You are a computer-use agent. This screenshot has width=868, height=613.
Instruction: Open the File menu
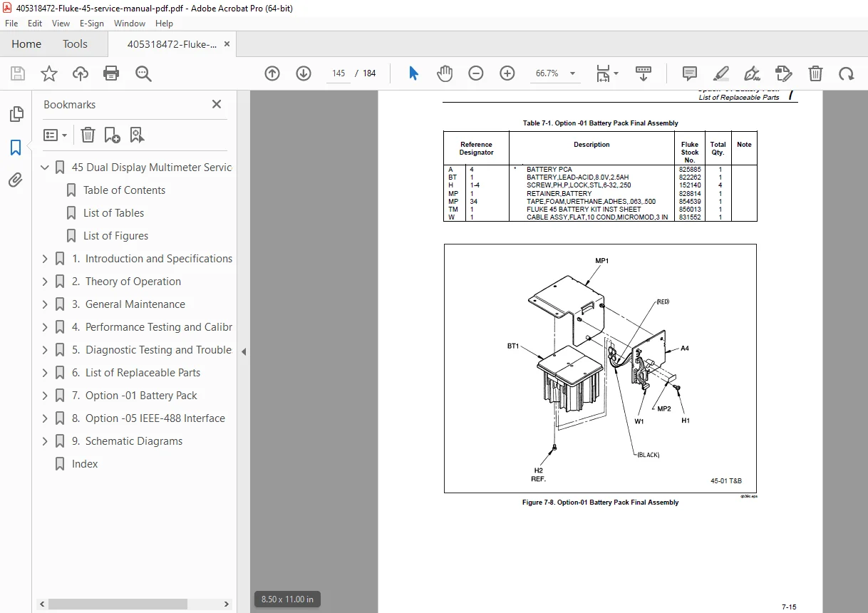[11, 24]
